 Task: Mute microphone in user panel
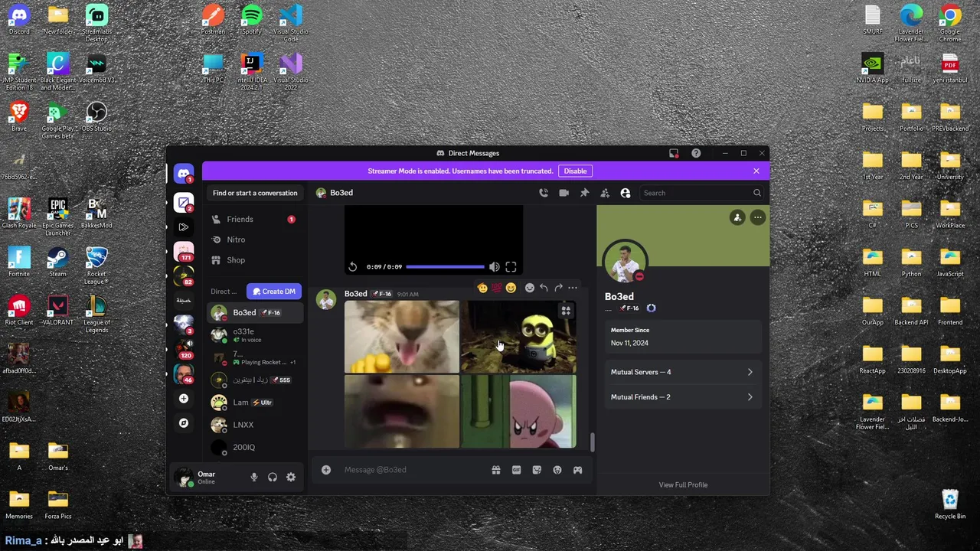(254, 478)
